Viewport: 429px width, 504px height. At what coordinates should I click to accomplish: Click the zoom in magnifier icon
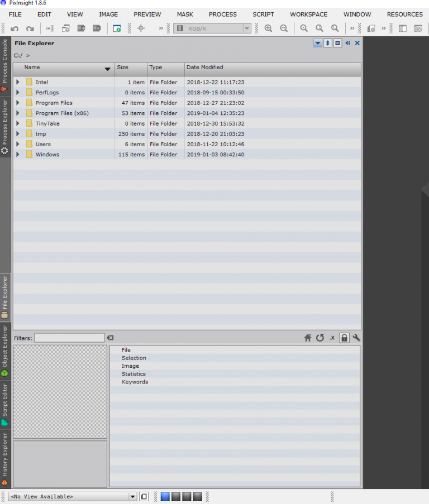click(x=268, y=28)
